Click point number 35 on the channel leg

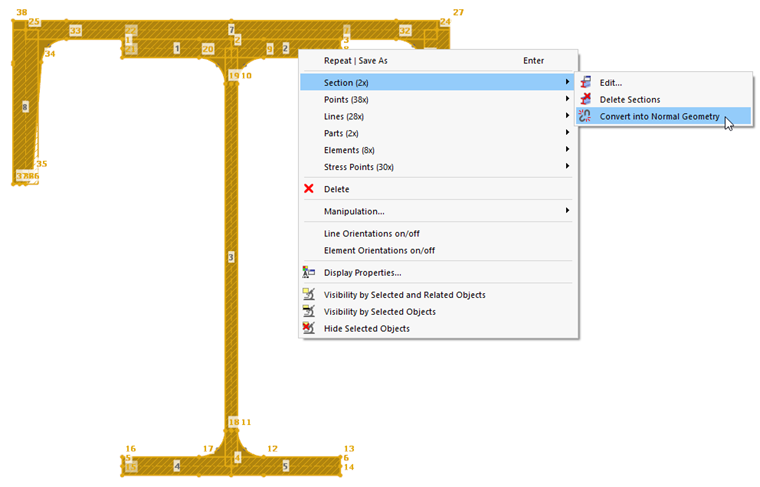pos(42,164)
